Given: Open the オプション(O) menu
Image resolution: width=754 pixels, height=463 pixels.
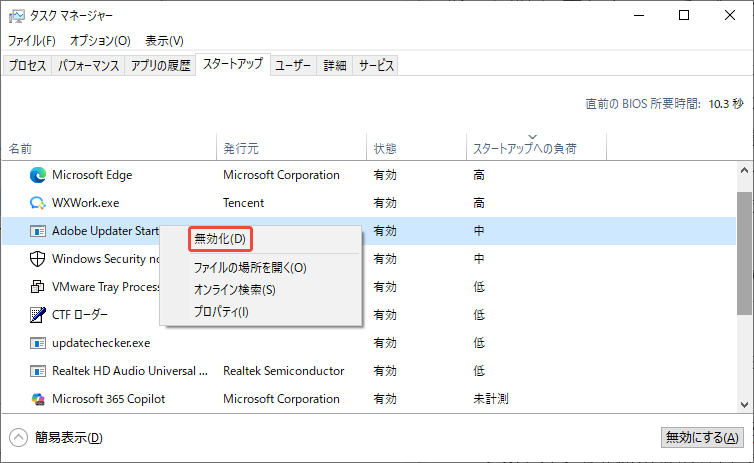Looking at the screenshot, I should (x=100, y=41).
